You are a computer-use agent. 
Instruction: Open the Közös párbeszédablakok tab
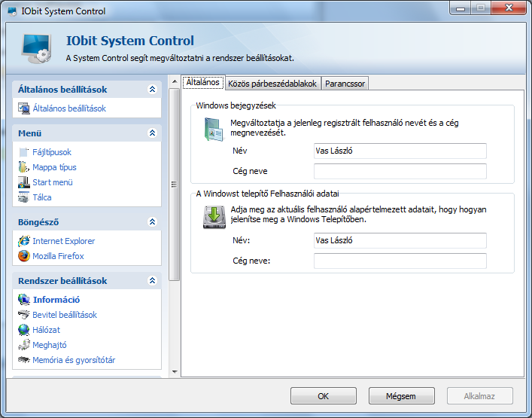[272, 84]
